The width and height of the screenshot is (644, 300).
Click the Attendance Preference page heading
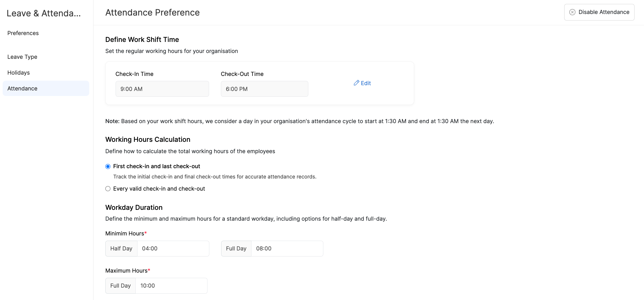click(x=152, y=12)
